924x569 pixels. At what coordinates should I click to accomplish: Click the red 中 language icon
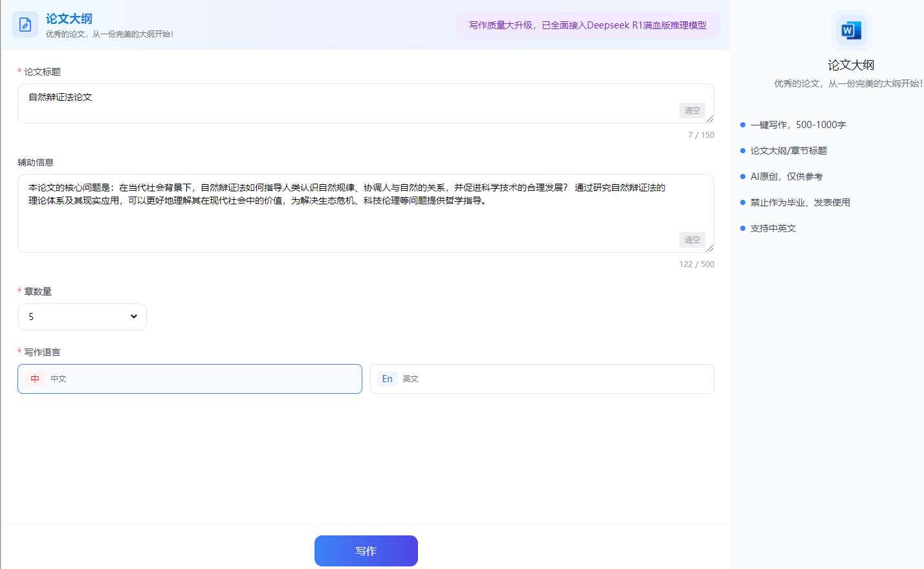(35, 379)
